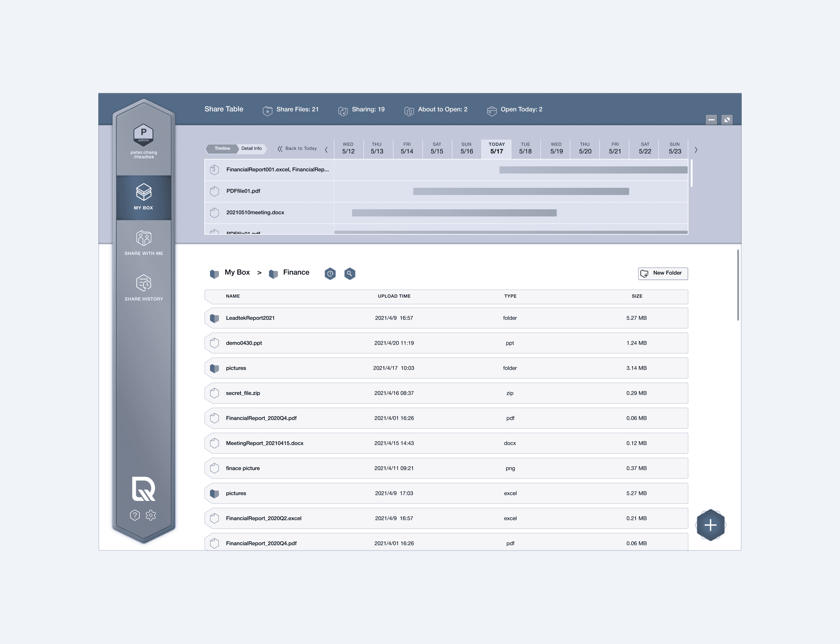Click the clock icon beside Finance
This screenshot has height=644, width=840.
(330, 273)
